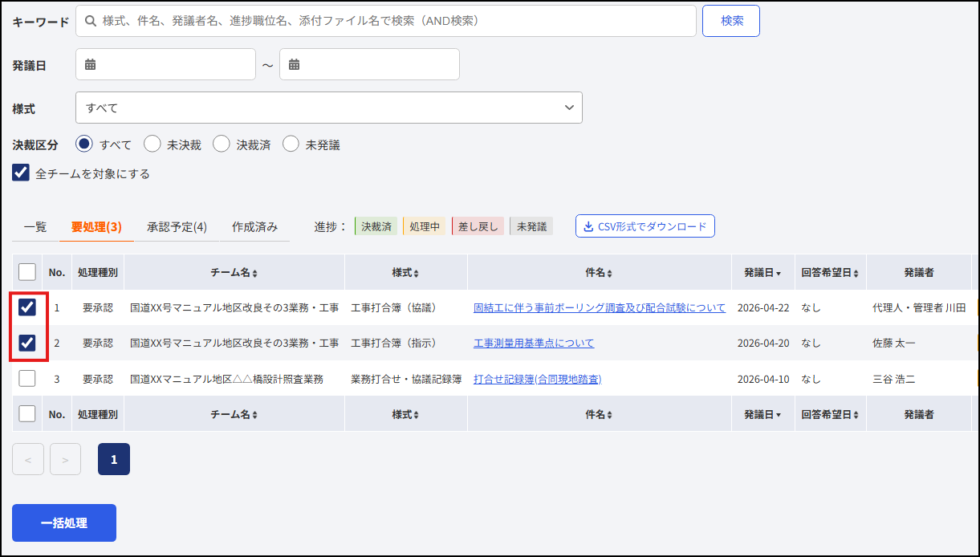980x557 pixels.
Task: Click the end 発議日 date field
Action: click(x=369, y=64)
